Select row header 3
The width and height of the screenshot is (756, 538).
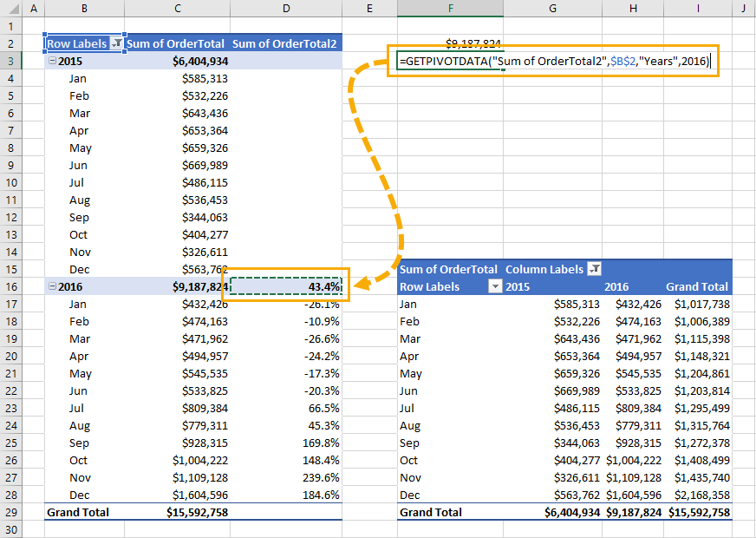(x=11, y=62)
